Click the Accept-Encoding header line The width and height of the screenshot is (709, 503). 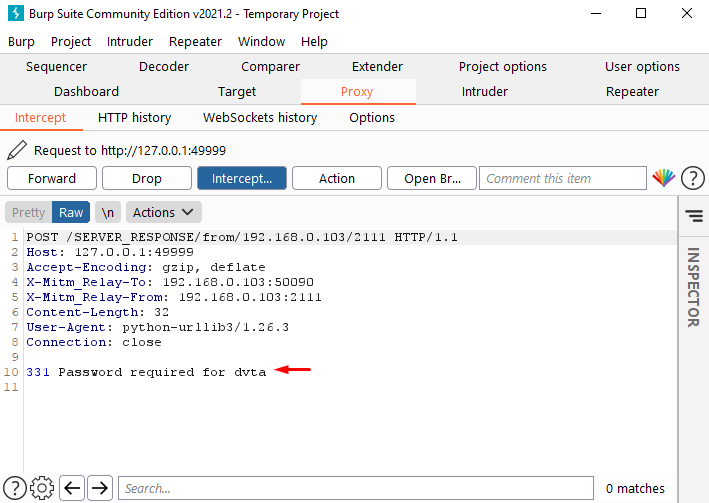pyautogui.click(x=146, y=267)
